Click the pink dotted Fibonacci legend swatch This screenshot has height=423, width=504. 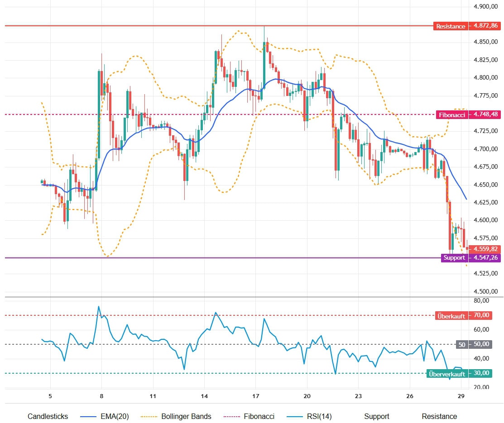[231, 416]
